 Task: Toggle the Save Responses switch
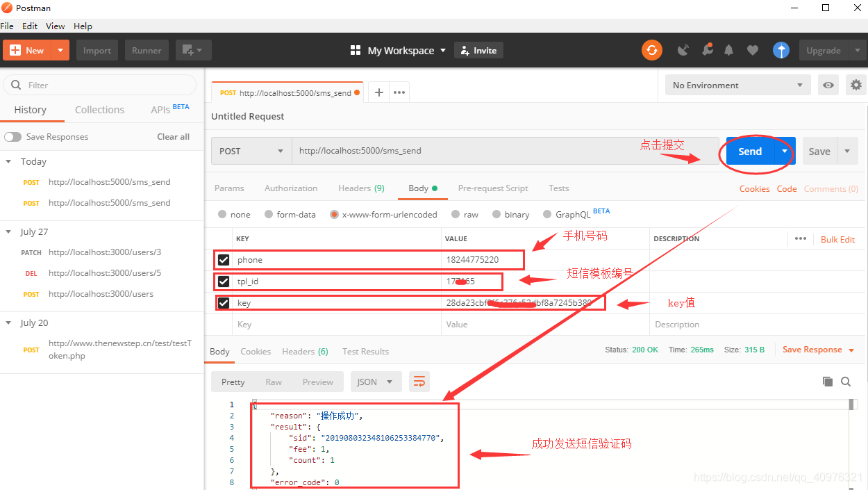pyautogui.click(x=12, y=137)
